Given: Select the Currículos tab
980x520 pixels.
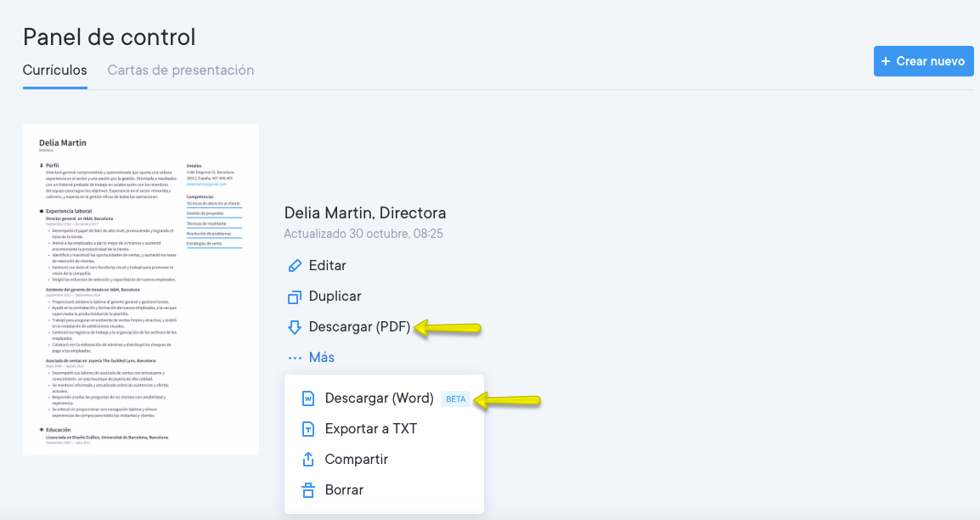Looking at the screenshot, I should (54, 70).
